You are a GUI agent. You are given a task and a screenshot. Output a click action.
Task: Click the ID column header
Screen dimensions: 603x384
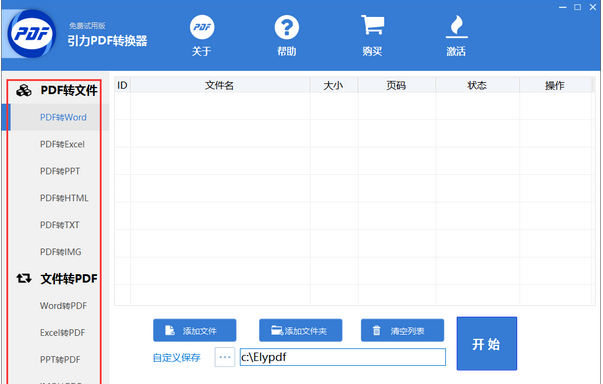click(122, 85)
